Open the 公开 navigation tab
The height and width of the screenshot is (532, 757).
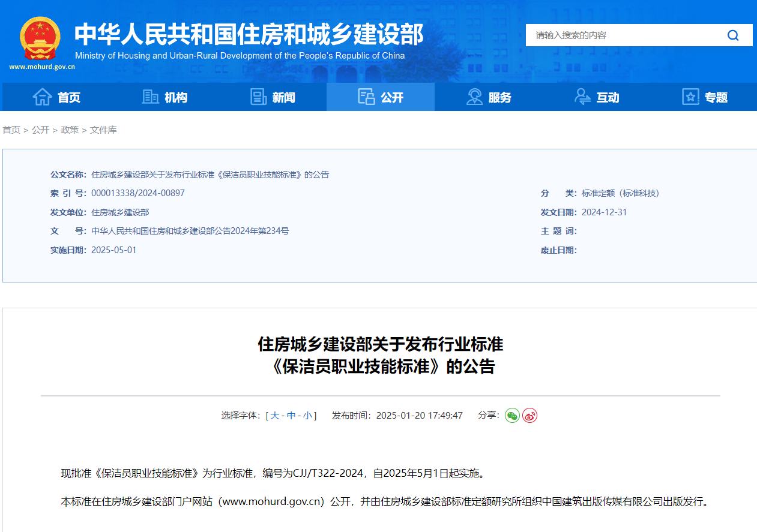pyautogui.click(x=381, y=97)
